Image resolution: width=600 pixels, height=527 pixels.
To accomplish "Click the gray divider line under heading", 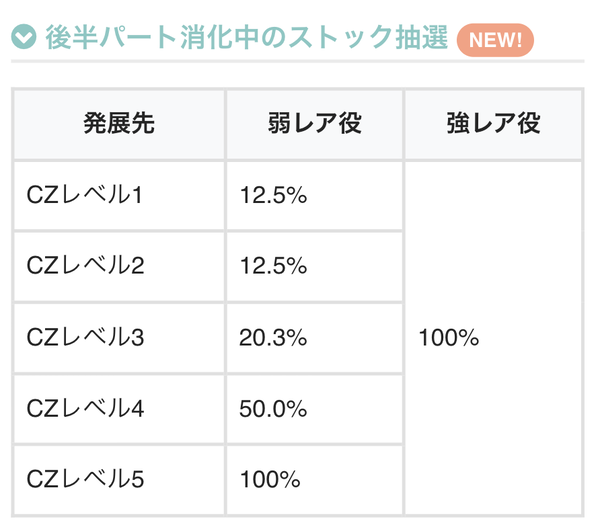I will pyautogui.click(x=298, y=61).
